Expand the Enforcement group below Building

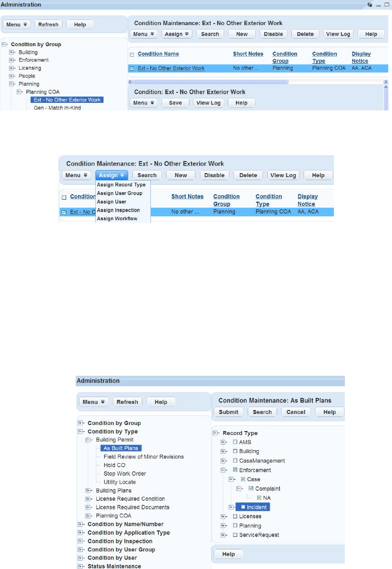(12, 60)
